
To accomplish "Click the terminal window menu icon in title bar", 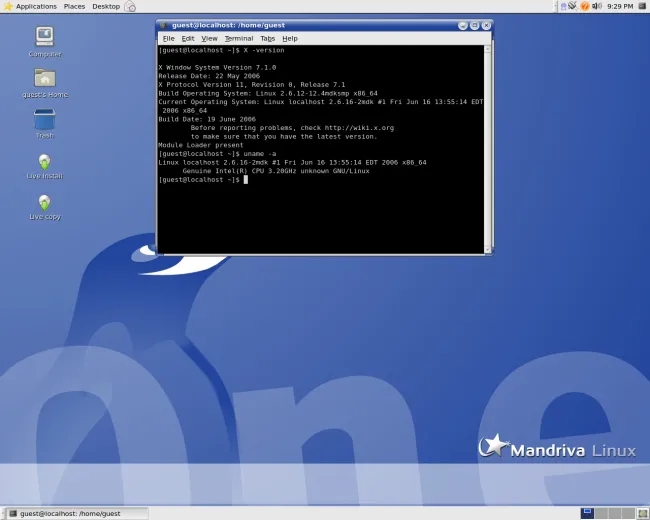I will click(x=163, y=25).
